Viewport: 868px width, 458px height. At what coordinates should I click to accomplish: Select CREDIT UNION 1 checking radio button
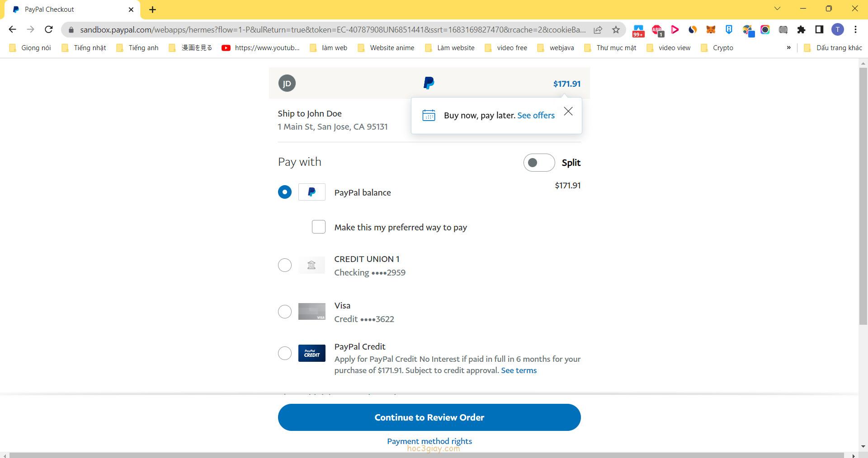pos(285,265)
